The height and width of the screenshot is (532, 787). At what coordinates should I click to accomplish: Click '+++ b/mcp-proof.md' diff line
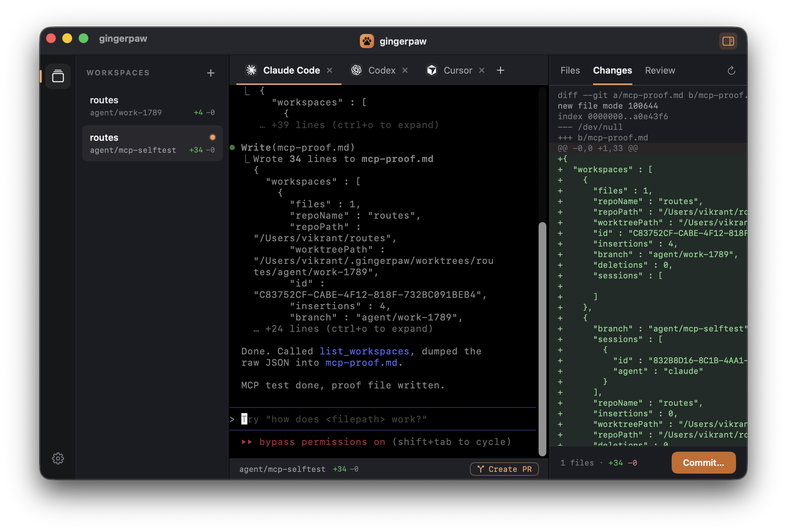[x=603, y=138]
